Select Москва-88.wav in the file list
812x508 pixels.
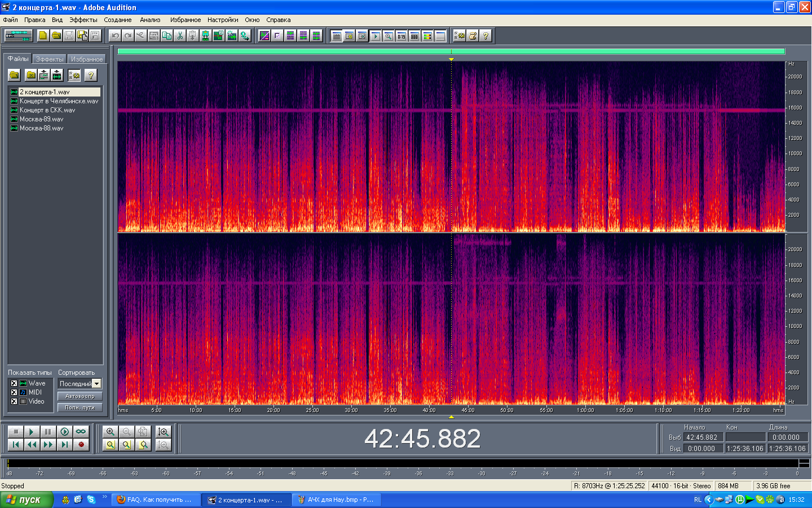pos(42,128)
